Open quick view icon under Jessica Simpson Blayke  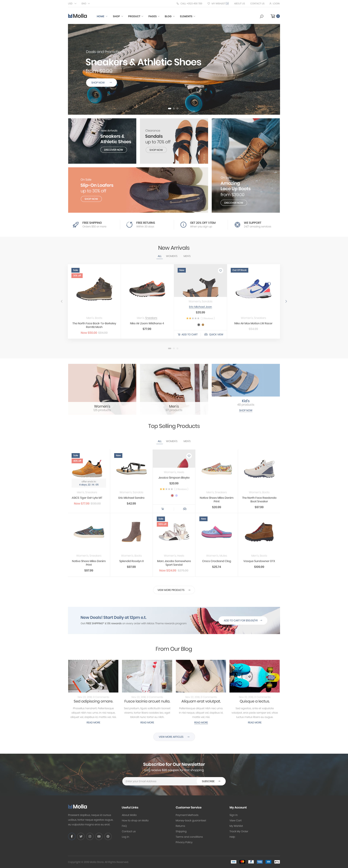[x=185, y=509]
